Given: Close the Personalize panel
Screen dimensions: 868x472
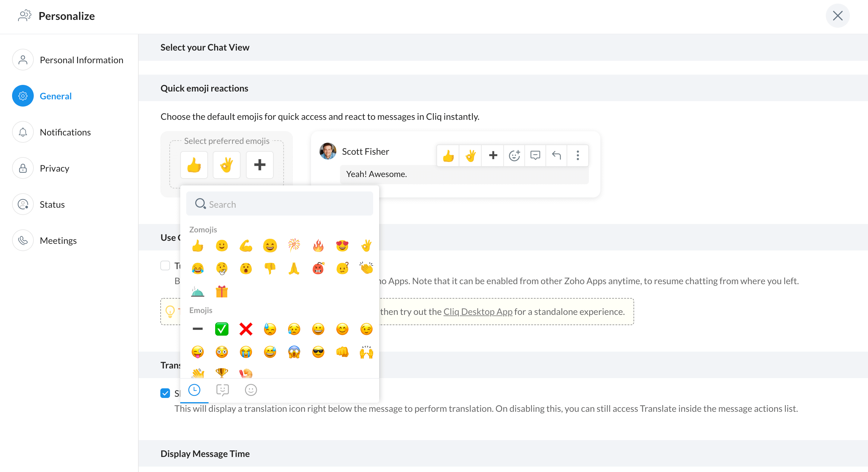Looking at the screenshot, I should coord(837,16).
